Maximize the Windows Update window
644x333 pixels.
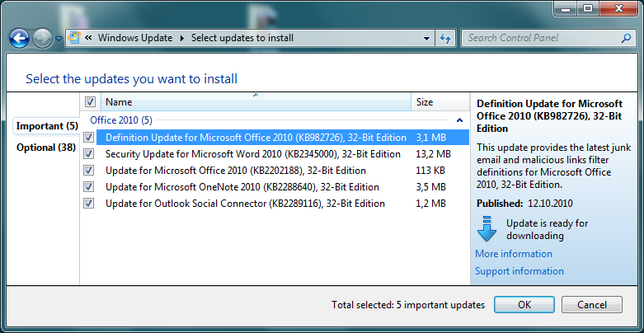tap(588, 7)
